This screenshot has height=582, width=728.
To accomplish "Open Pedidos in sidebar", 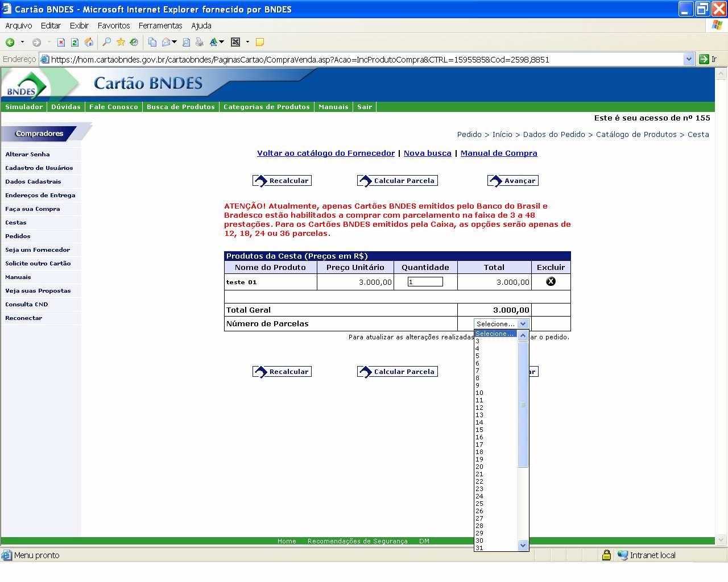I will (x=18, y=236).
